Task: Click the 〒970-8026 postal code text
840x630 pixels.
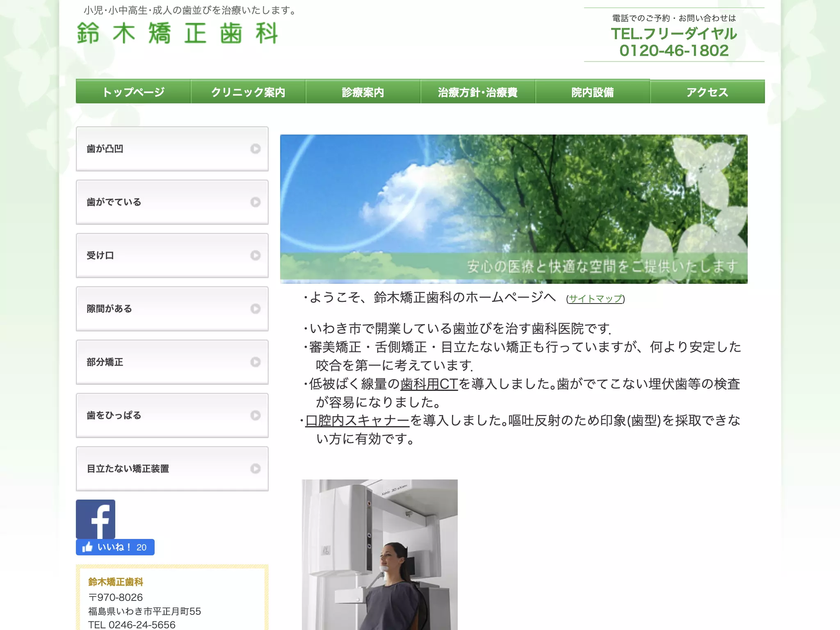Action: [116, 597]
